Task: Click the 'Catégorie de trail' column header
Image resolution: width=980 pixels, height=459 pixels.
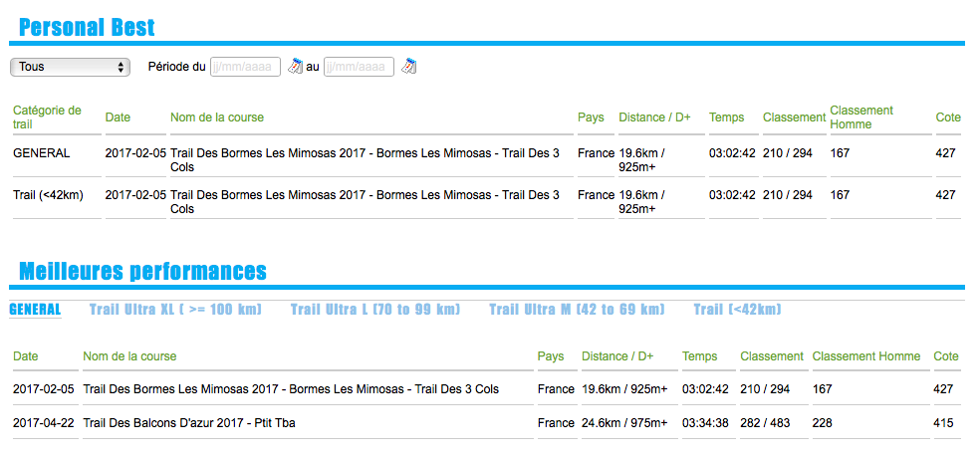Action: click(x=47, y=117)
